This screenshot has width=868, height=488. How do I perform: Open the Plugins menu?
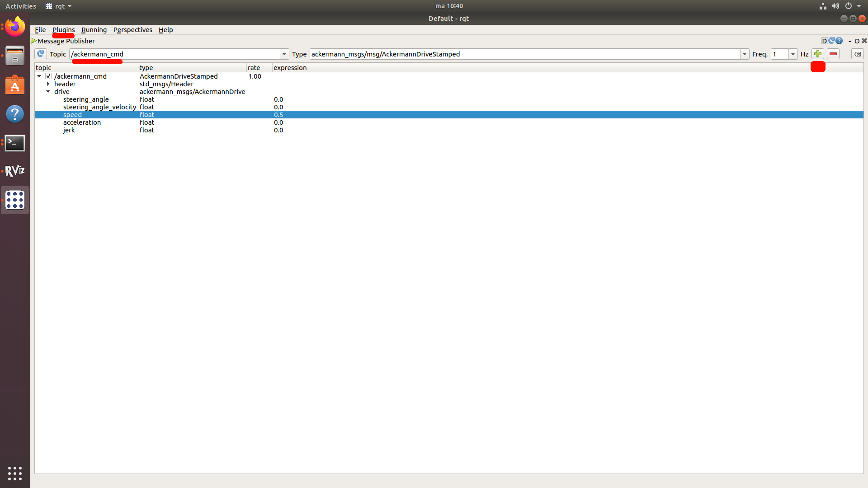click(63, 30)
